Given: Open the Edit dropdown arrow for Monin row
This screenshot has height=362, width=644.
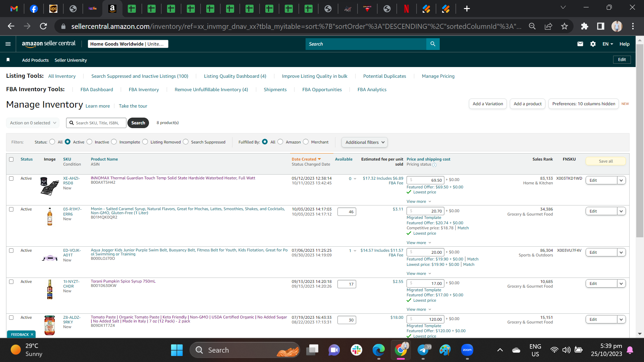Looking at the screenshot, I should 621,211.
